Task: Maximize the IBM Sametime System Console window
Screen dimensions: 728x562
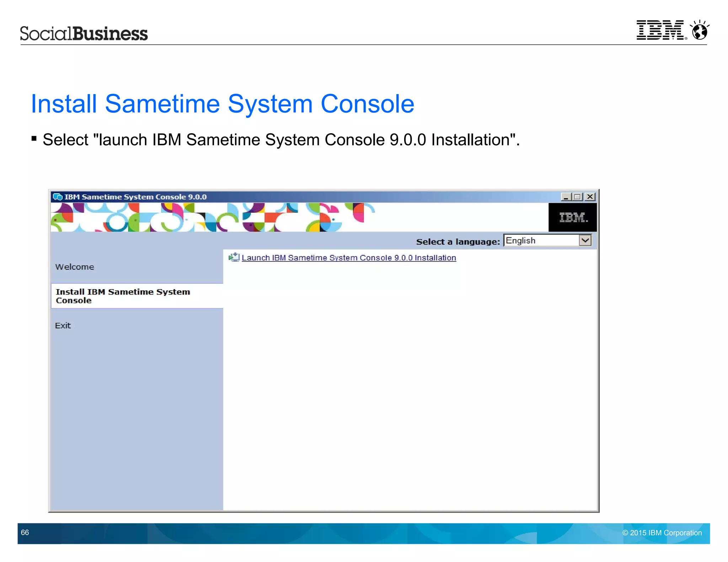Action: click(x=578, y=197)
